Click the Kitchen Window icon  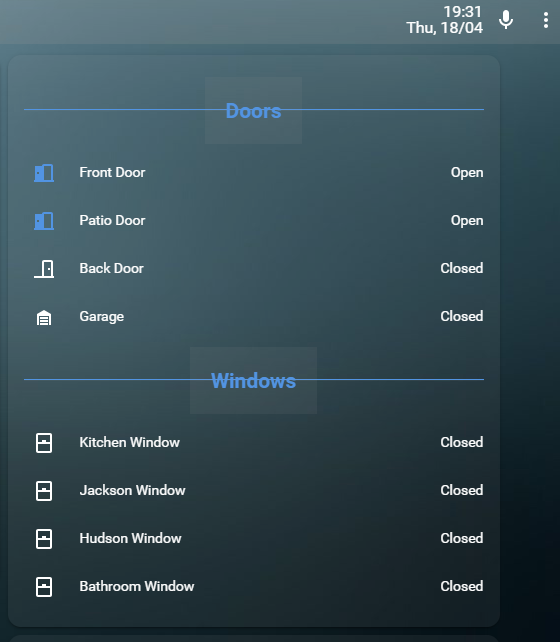point(44,443)
